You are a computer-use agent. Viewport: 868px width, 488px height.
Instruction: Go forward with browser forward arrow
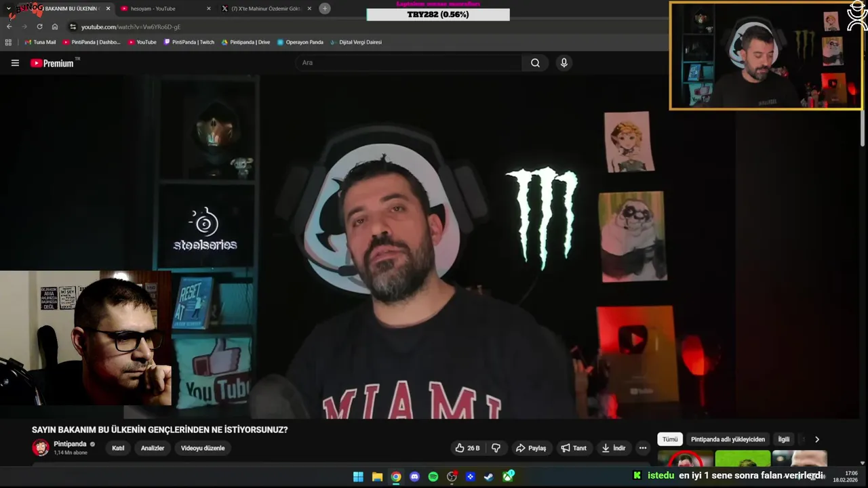tap(24, 26)
